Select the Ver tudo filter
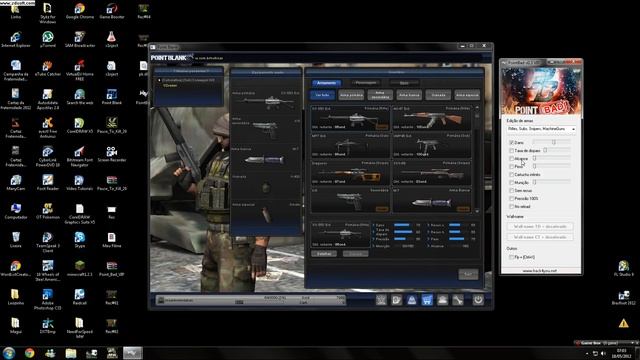 pyautogui.click(x=322, y=95)
